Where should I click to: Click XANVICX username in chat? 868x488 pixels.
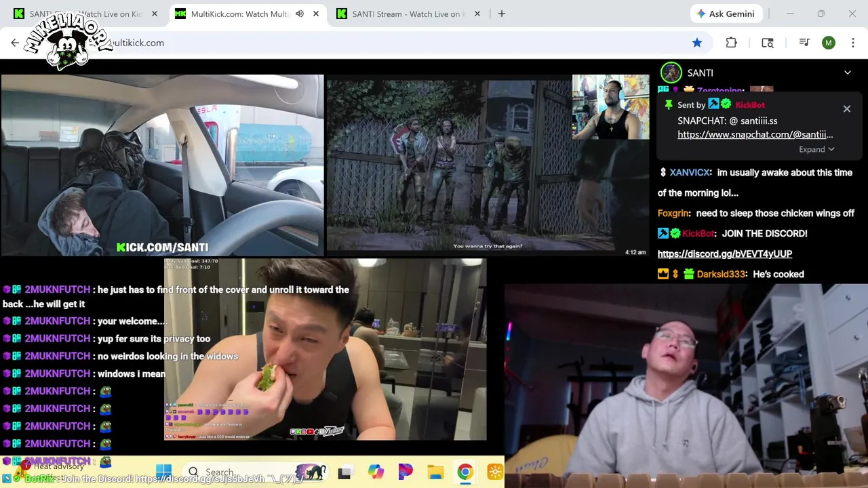coord(690,172)
